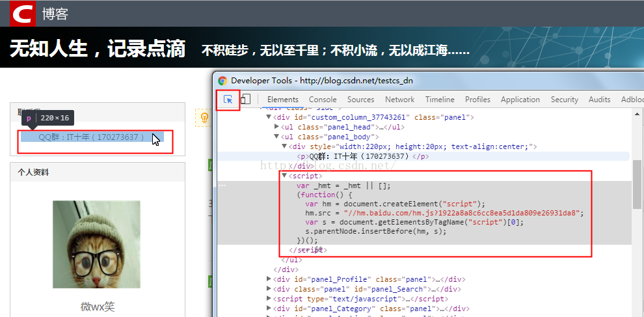
Task: Click the Chrome icon in Developer Tools title
Action: click(222, 81)
